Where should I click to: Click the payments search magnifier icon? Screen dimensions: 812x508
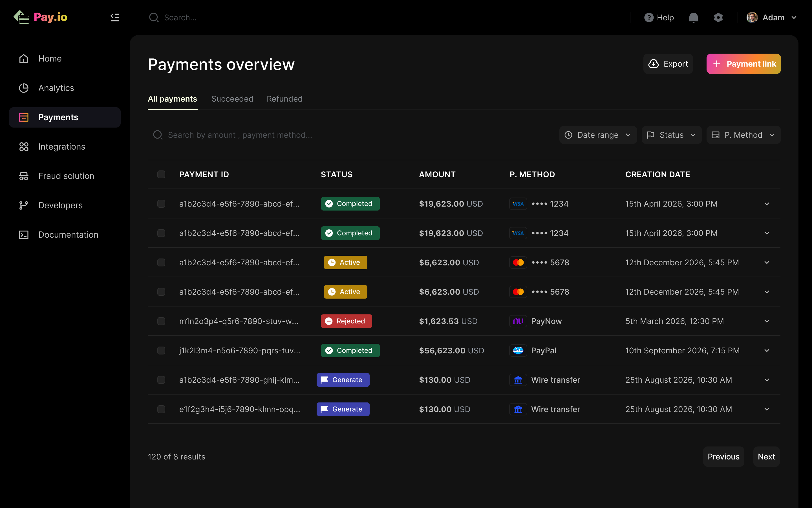[x=157, y=135]
